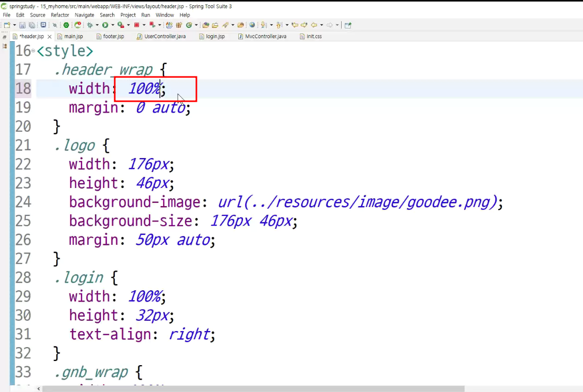Image resolution: width=583 pixels, height=392 pixels.
Task: Click the Relaunch application icon
Action: (78, 25)
